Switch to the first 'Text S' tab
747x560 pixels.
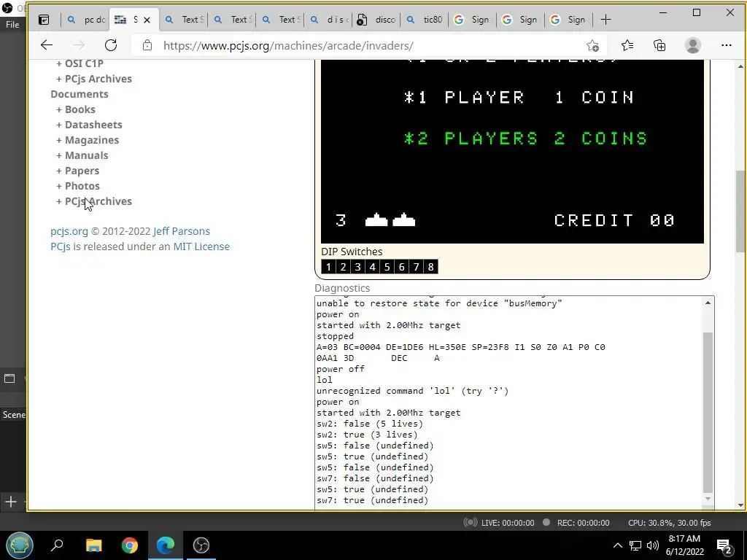[185, 20]
